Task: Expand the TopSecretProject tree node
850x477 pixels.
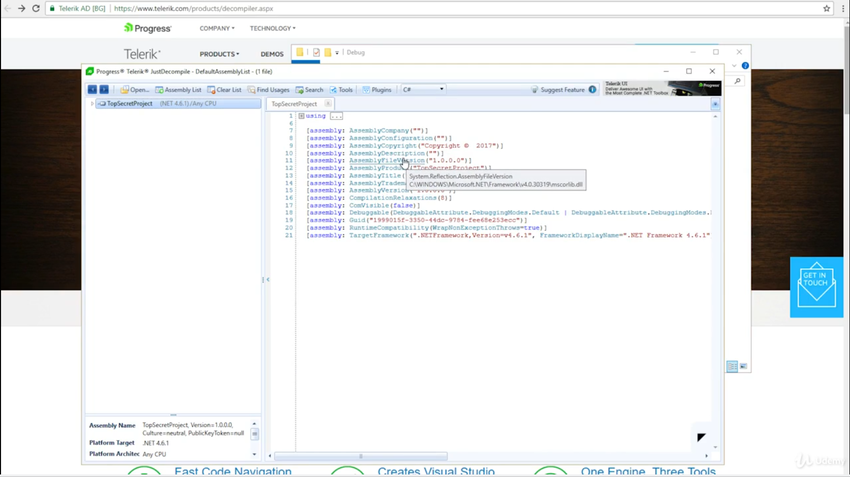Action: point(92,104)
